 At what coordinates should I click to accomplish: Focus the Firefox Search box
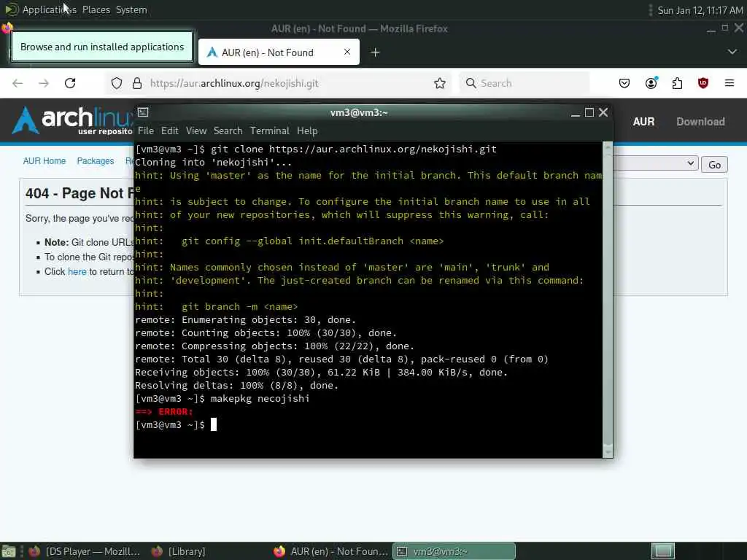point(524,83)
